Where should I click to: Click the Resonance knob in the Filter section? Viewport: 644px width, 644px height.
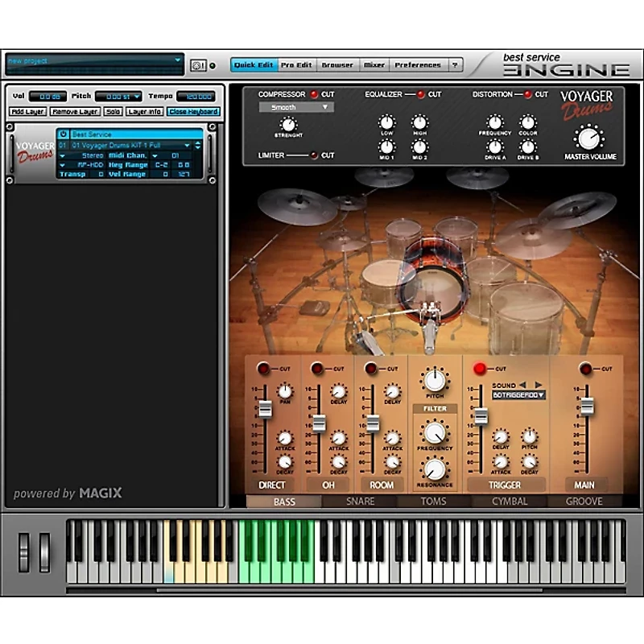[x=434, y=469]
